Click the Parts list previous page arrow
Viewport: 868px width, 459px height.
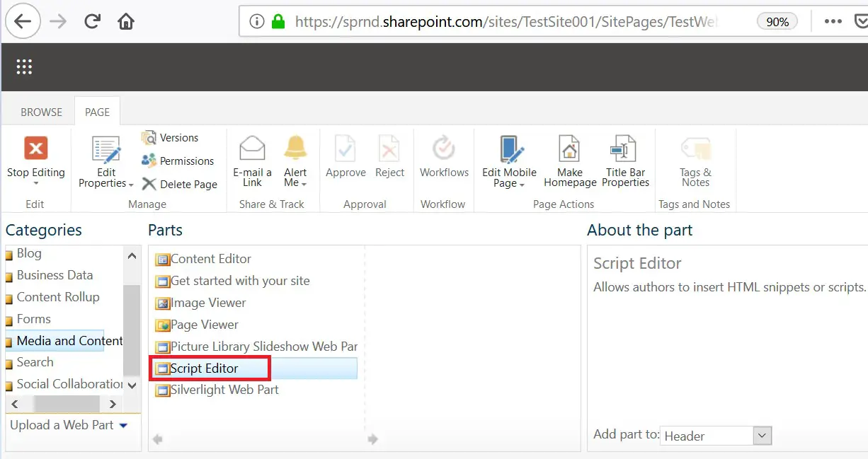pos(158,440)
